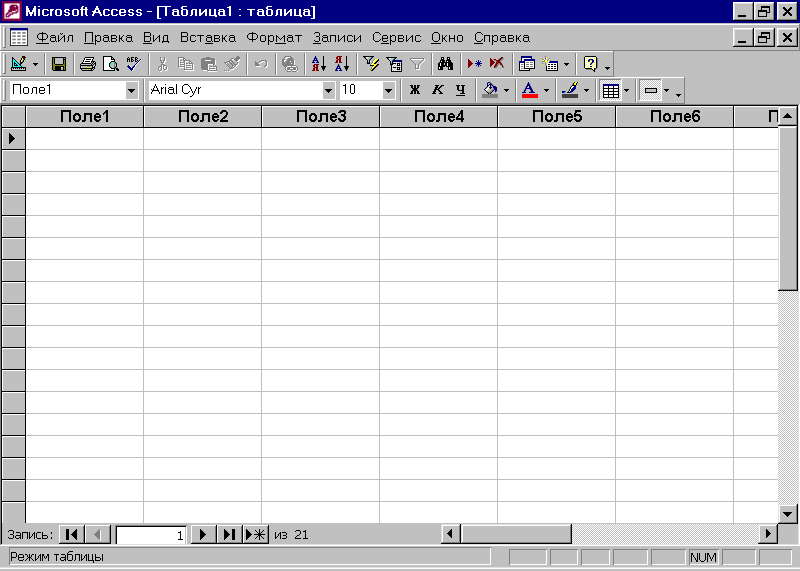Click the Format Painter brush icon
800x571 pixels.
pos(232,64)
